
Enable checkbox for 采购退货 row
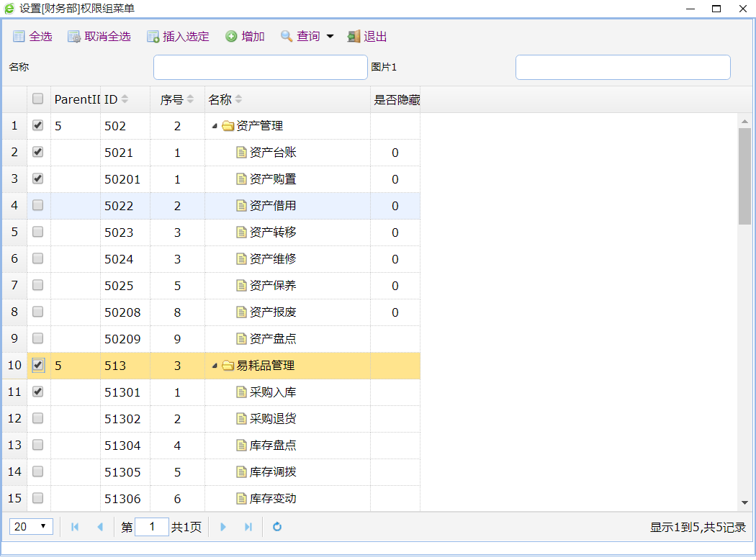38,418
